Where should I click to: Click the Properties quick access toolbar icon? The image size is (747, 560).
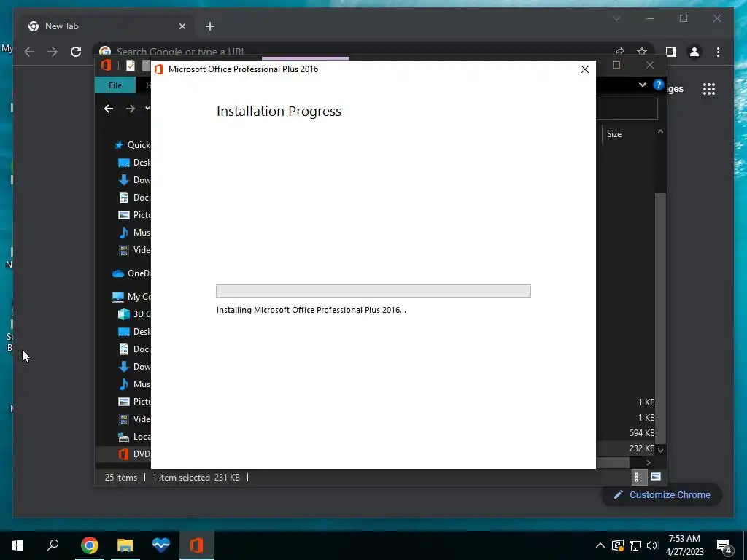pyautogui.click(x=130, y=66)
